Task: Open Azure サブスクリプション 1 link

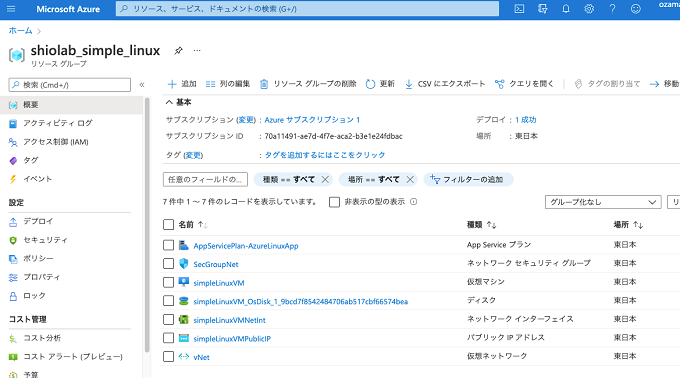Action: pyautogui.click(x=312, y=120)
